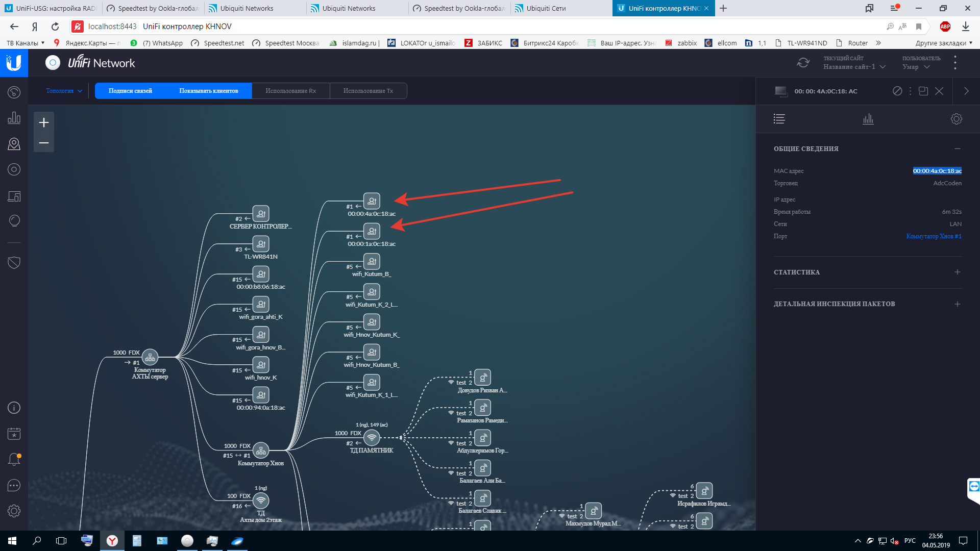
Task: Click the block client icon in details panel
Action: tap(897, 91)
